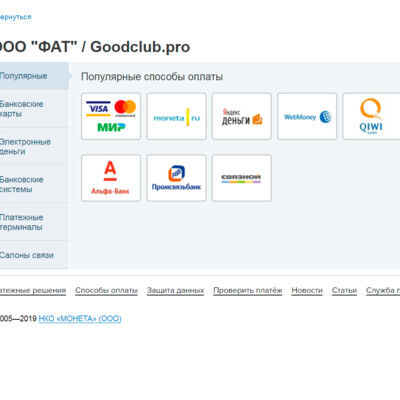The image size is (400, 400).
Task: Click the ООО "ФАТ" / Goodclub.pro title
Action: click(x=95, y=47)
